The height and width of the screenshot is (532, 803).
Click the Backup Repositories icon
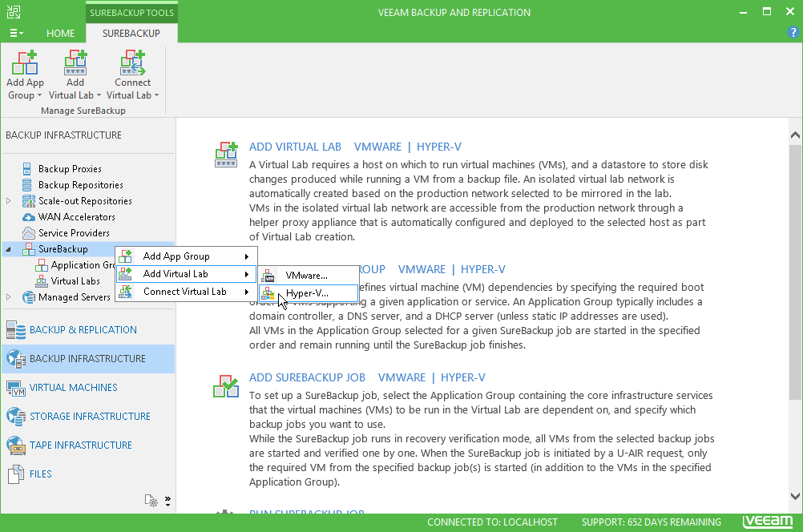(26, 185)
